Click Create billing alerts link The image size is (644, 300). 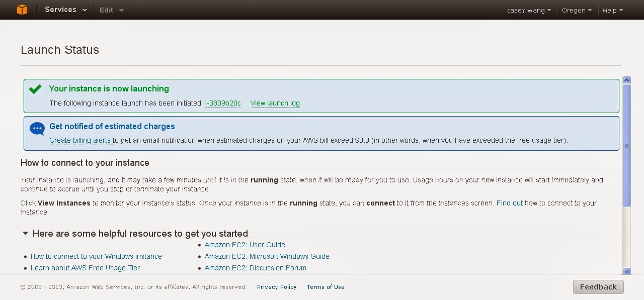coord(79,140)
